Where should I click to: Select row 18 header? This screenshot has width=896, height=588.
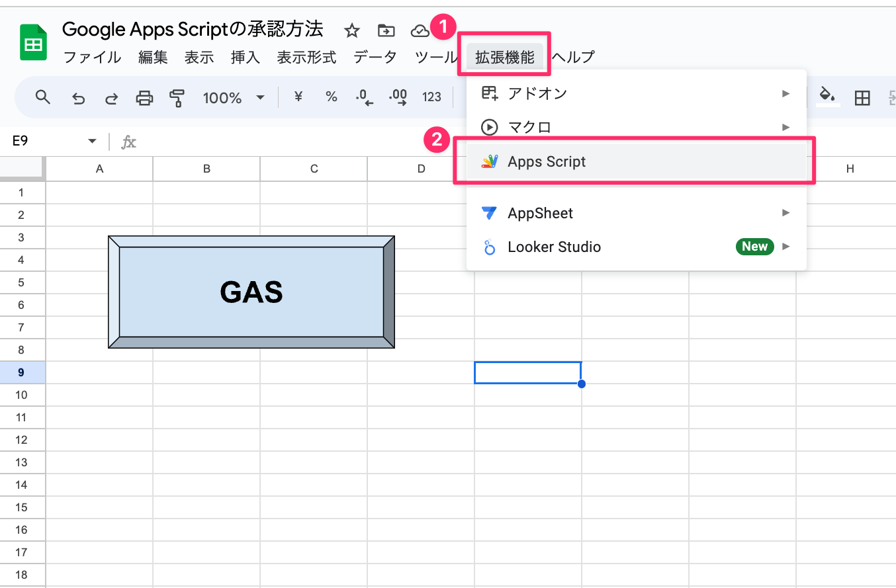point(22,575)
